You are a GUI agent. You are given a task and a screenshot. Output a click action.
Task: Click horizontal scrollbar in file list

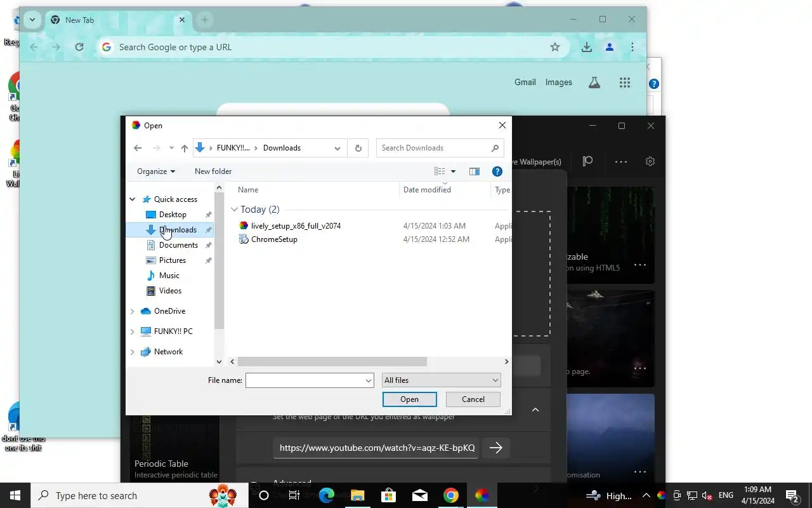(332, 361)
